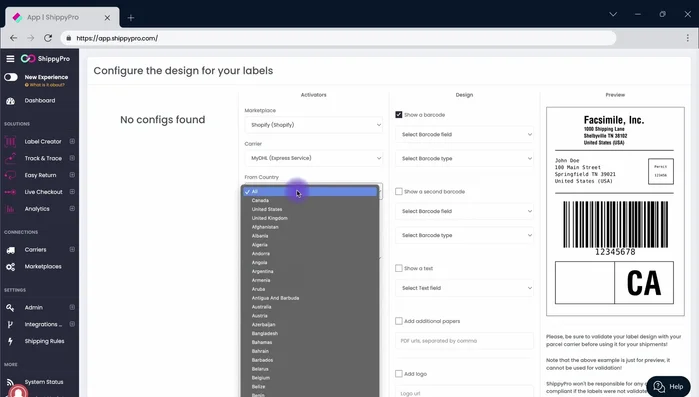This screenshot has height=397, width=699.
Task: Click the label preview image
Action: coord(615,212)
